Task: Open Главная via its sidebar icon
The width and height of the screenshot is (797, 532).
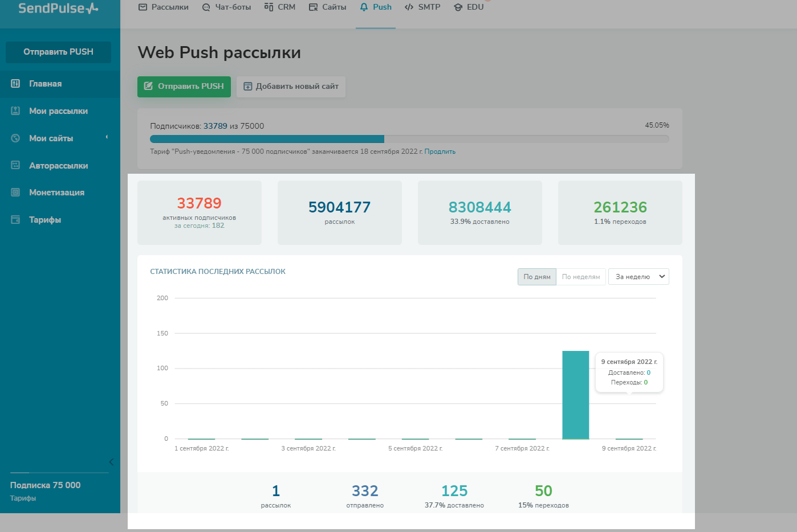Action: point(16,84)
